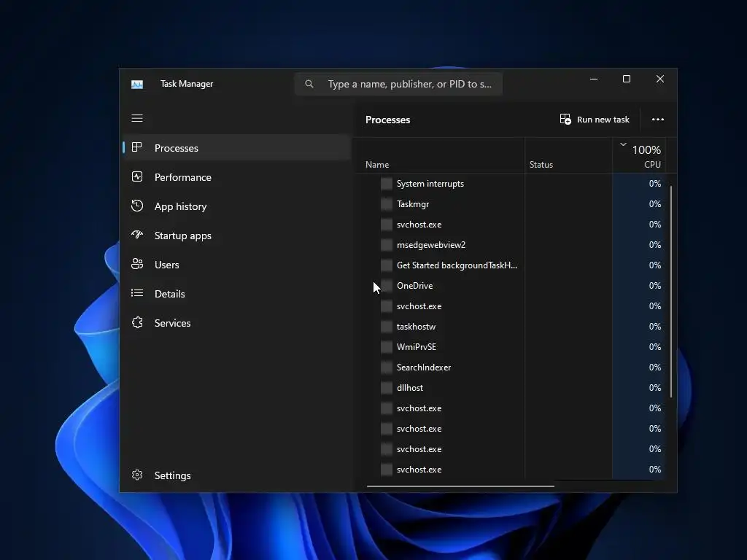747x560 pixels.
Task: Click the Processes sidebar icon
Action: [136, 147]
